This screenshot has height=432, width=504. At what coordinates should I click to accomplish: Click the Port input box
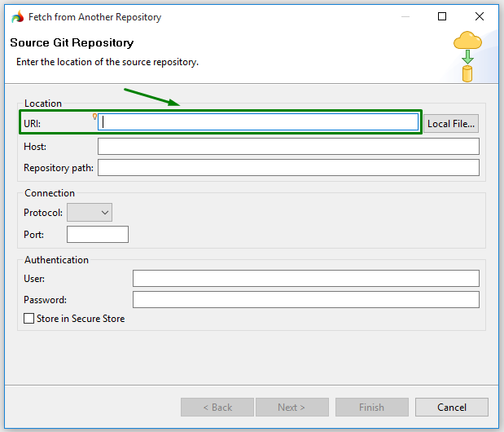tap(98, 235)
